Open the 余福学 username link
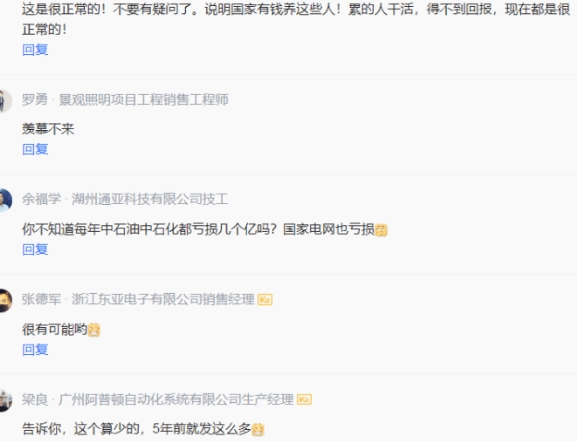This screenshot has width=577, height=441. 41,199
